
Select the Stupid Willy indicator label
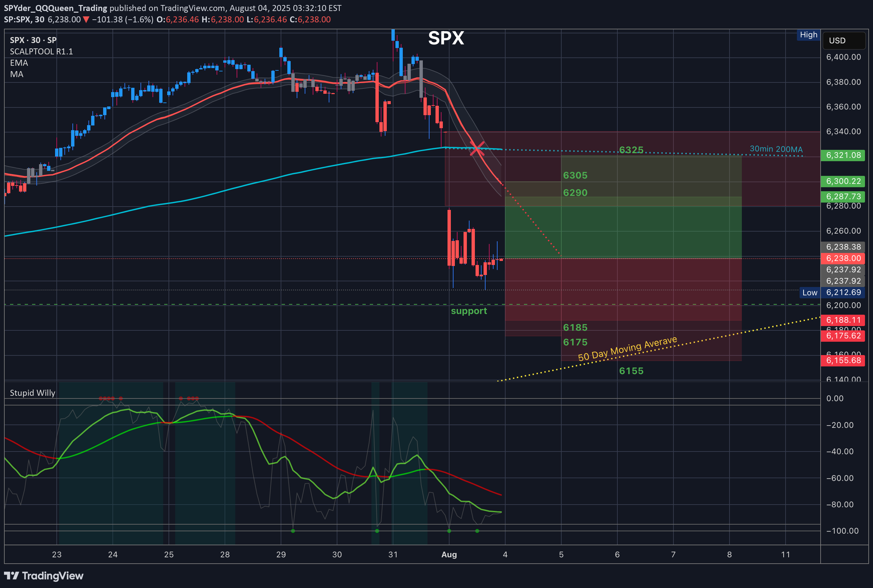(32, 393)
